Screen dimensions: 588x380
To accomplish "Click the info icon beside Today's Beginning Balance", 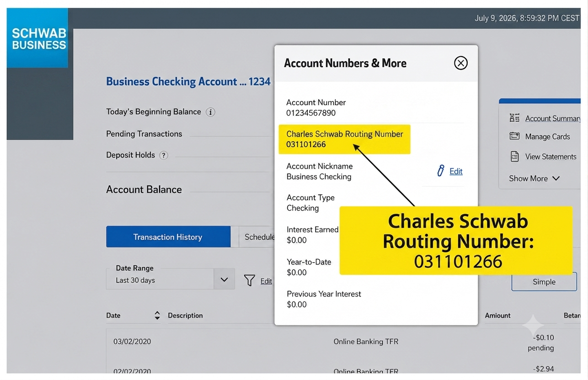I will tap(210, 112).
